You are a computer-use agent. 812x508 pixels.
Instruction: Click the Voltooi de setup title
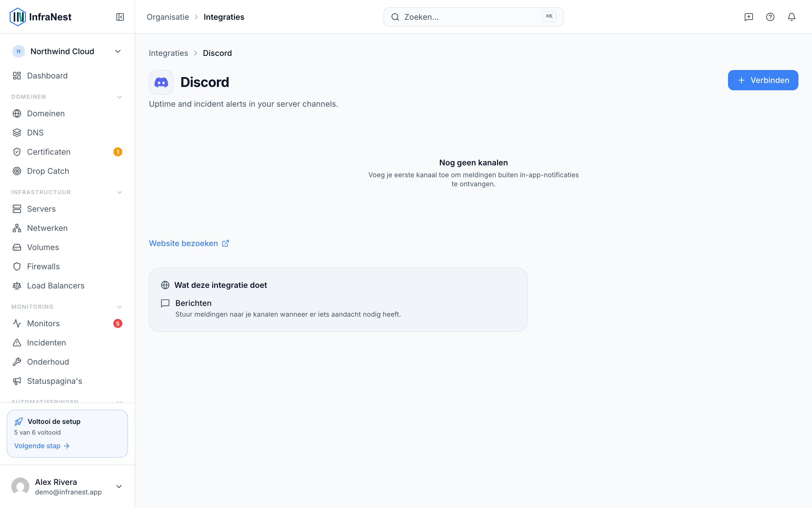(x=54, y=421)
